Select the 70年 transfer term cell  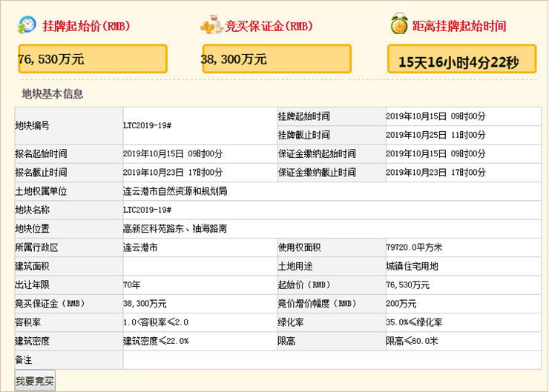(x=133, y=285)
